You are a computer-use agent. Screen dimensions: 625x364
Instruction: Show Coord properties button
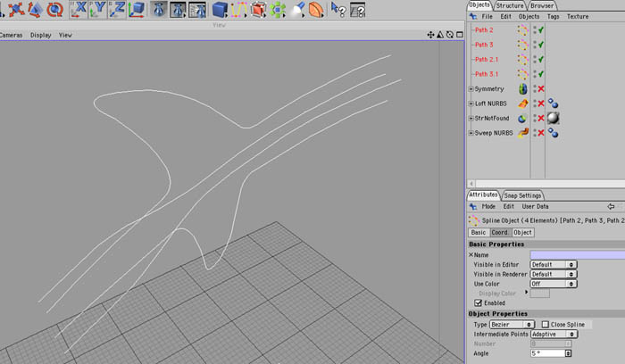point(499,233)
